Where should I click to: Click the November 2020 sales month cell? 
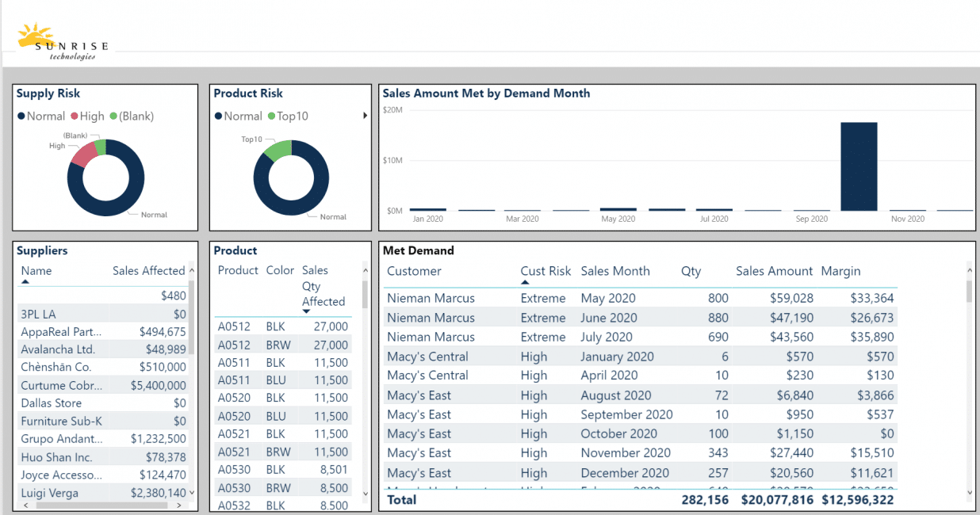pyautogui.click(x=626, y=453)
